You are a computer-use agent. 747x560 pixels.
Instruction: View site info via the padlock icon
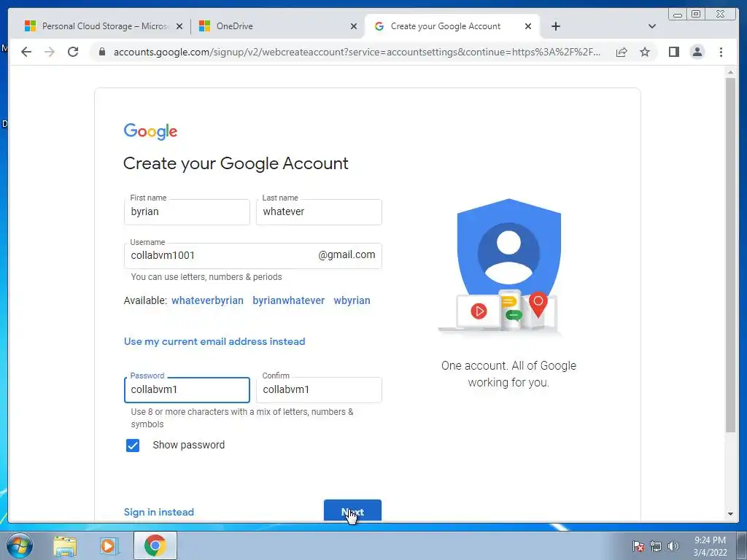(x=101, y=52)
